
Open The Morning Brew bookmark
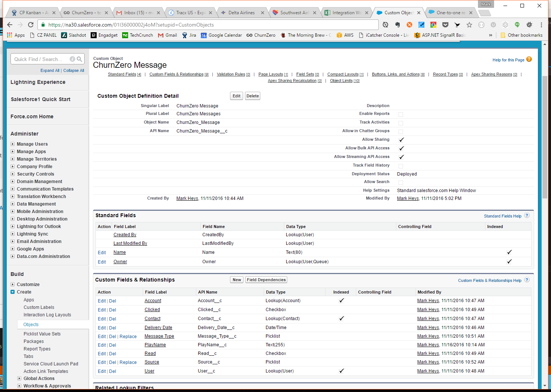pyautogui.click(x=306, y=35)
